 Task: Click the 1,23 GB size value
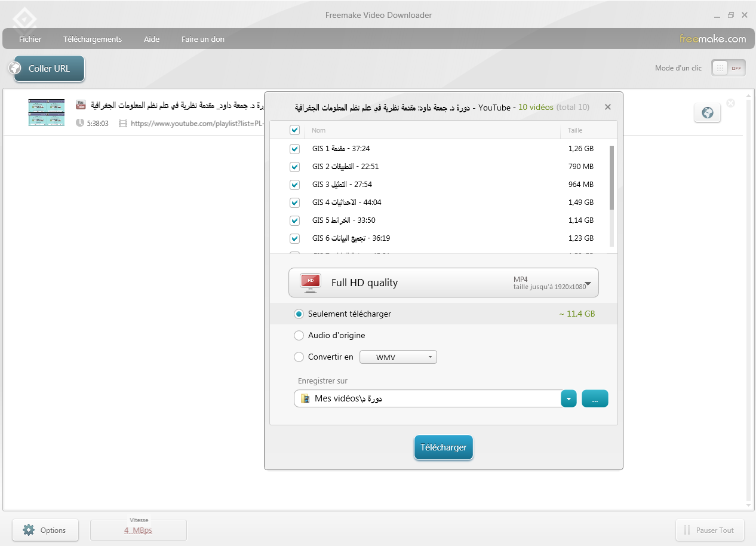click(x=581, y=238)
